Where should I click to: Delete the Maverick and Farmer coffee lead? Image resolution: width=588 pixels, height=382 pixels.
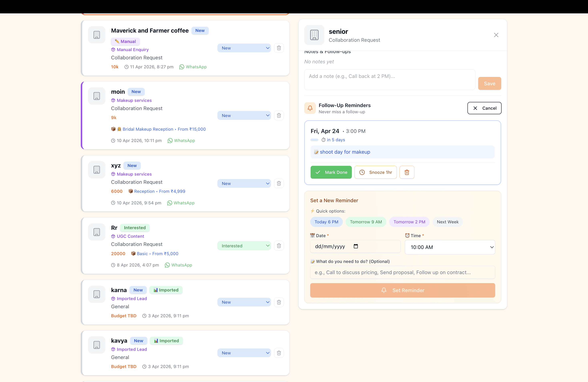pyautogui.click(x=279, y=48)
